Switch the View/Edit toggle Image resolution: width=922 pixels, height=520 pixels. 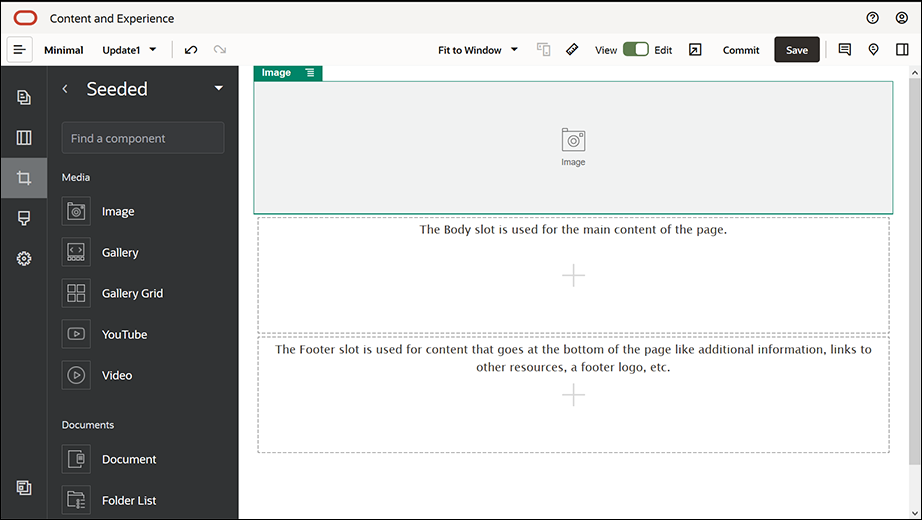pyautogui.click(x=636, y=49)
